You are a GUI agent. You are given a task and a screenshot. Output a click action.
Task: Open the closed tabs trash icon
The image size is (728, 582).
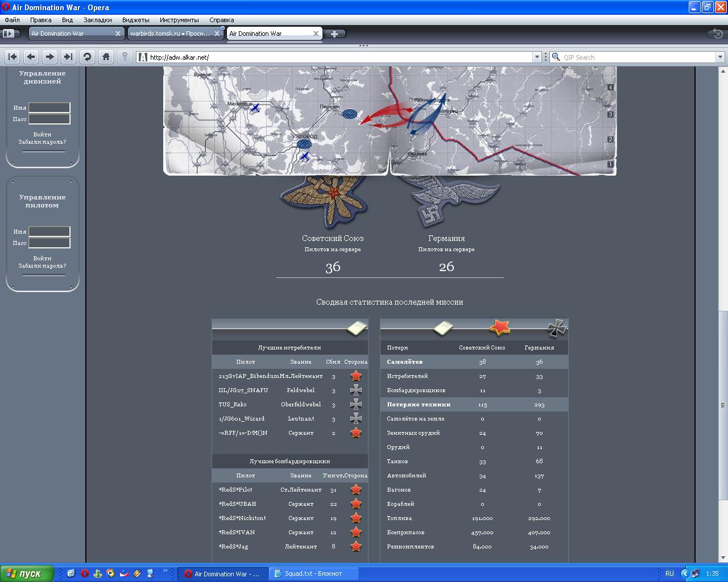point(715,34)
